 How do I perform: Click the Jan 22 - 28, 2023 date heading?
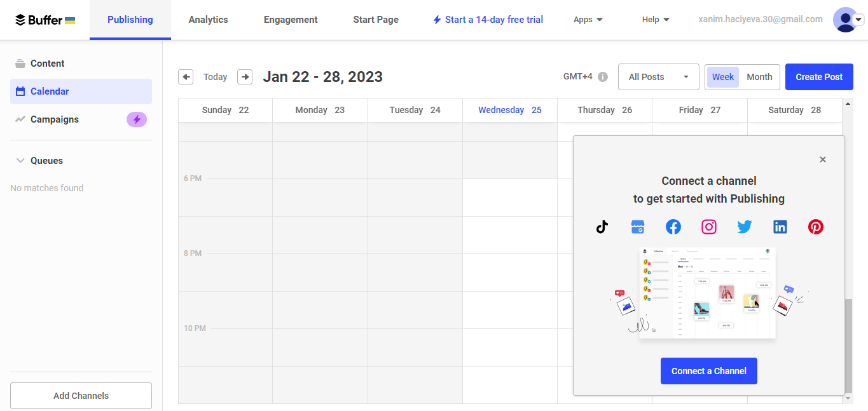[x=323, y=77]
